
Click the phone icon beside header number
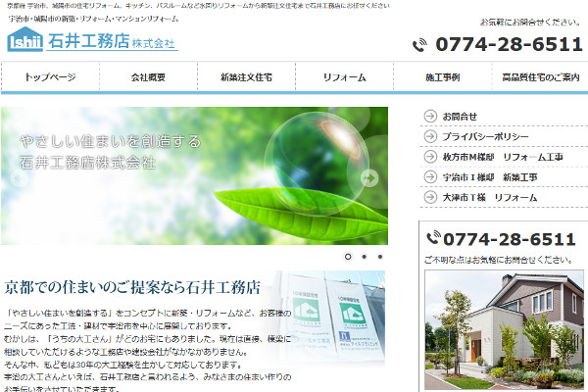pyautogui.click(x=419, y=45)
